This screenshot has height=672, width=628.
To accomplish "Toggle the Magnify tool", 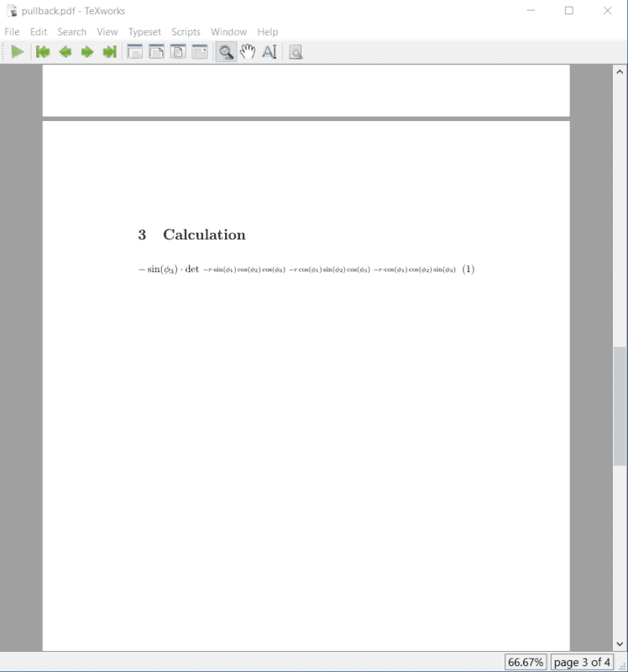I will coord(225,52).
